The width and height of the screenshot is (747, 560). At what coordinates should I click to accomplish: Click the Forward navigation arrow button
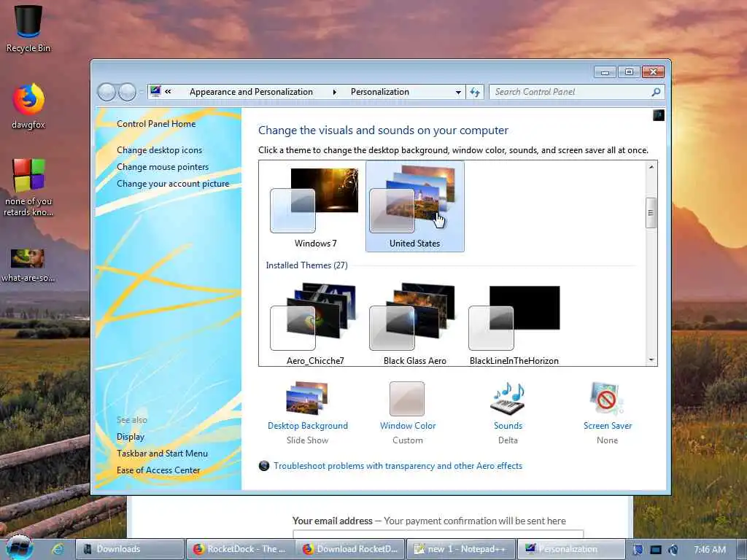pos(127,92)
